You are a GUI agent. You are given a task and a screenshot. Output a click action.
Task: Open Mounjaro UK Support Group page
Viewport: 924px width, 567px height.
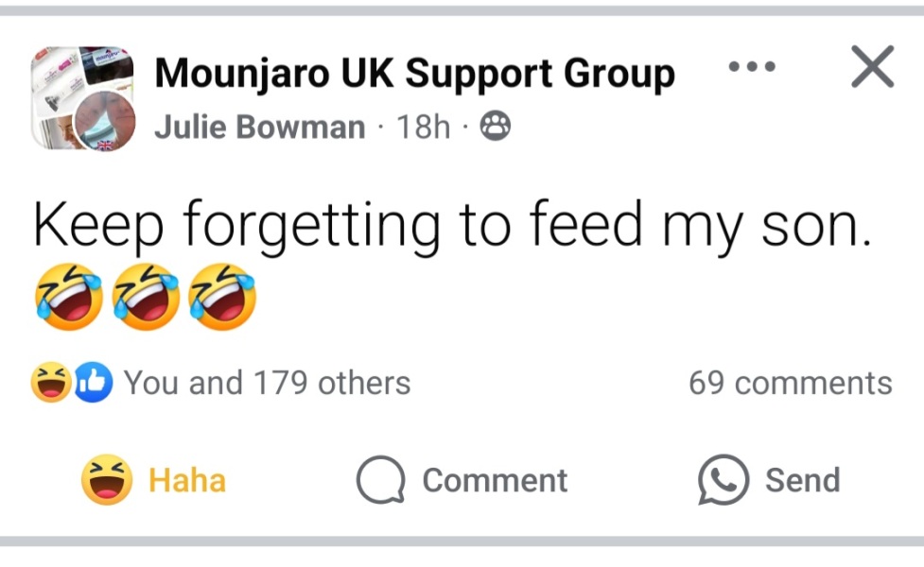click(416, 72)
